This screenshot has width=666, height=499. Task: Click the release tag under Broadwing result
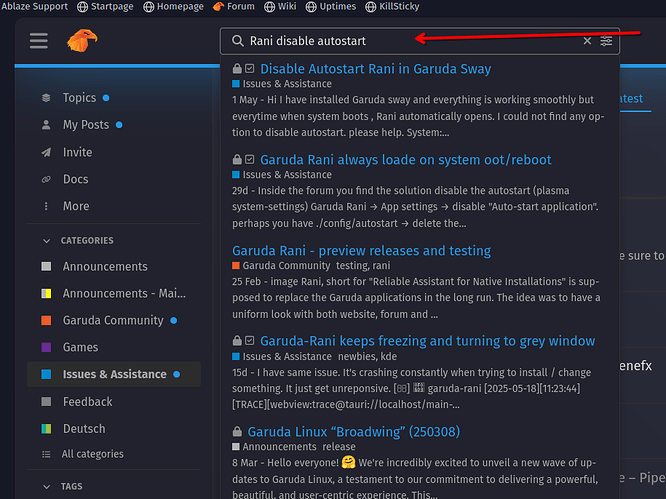(339, 447)
